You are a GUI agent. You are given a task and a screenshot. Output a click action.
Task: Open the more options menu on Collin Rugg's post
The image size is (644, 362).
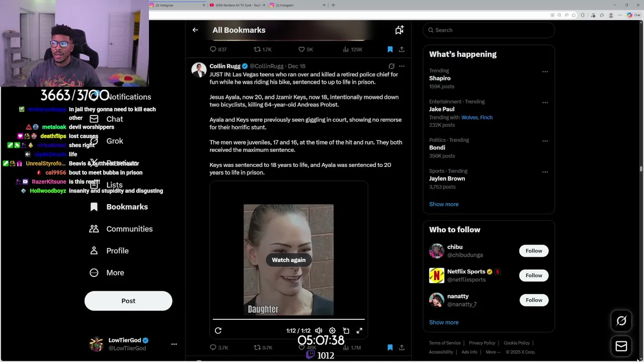[401, 66]
